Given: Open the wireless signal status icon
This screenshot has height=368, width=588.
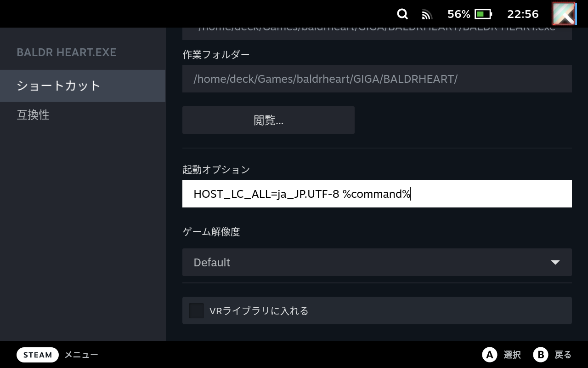Looking at the screenshot, I should 427,14.
